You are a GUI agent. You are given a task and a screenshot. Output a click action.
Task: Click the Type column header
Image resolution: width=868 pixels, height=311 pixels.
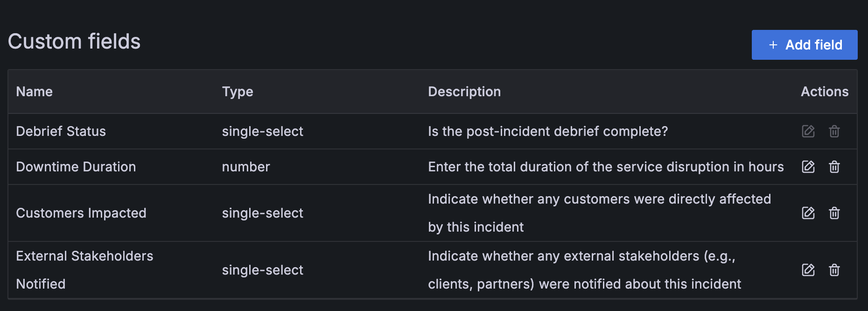[x=238, y=92]
